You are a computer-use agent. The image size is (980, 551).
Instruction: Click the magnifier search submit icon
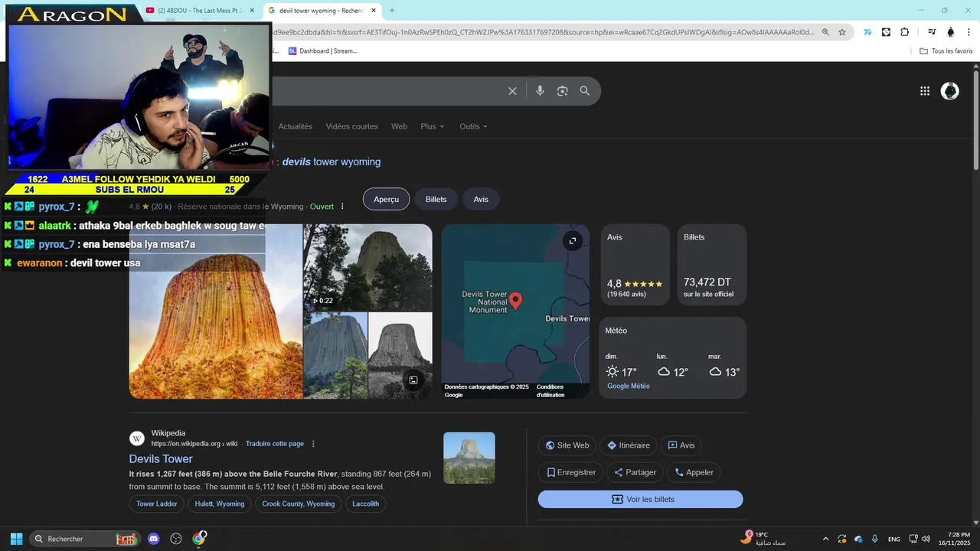(585, 91)
